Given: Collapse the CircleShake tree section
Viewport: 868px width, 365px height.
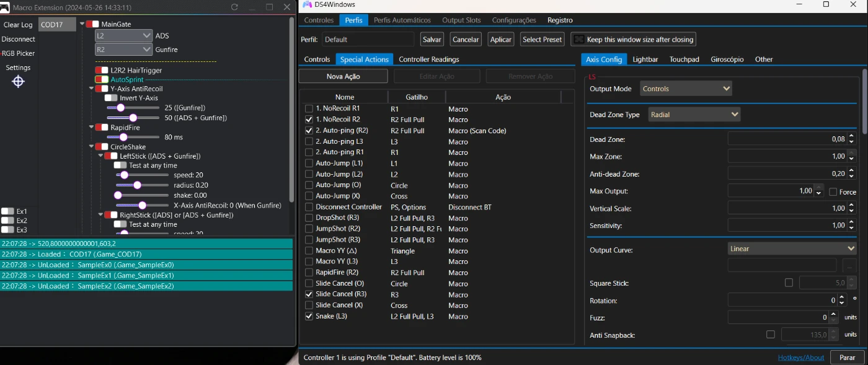Looking at the screenshot, I should [x=91, y=147].
